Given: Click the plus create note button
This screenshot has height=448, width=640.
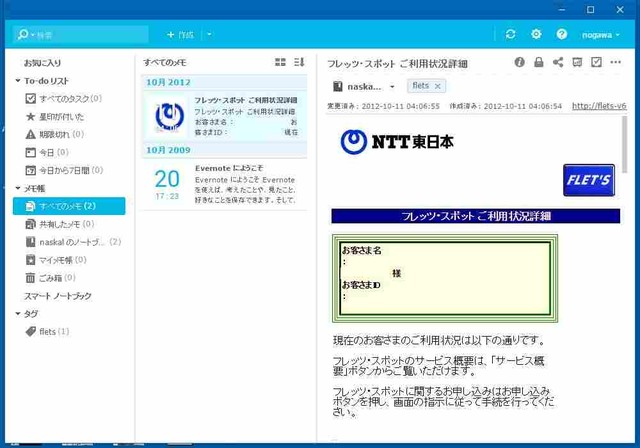Looking at the screenshot, I should 180,35.
